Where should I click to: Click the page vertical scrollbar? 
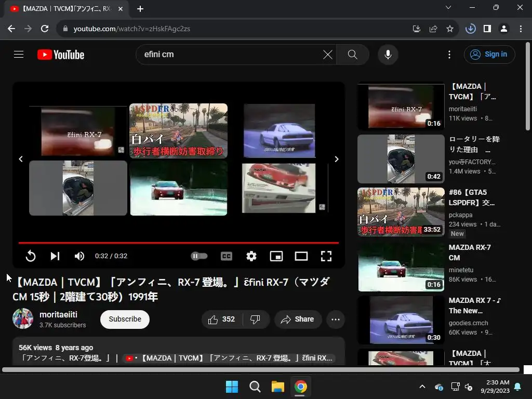(x=528, y=87)
